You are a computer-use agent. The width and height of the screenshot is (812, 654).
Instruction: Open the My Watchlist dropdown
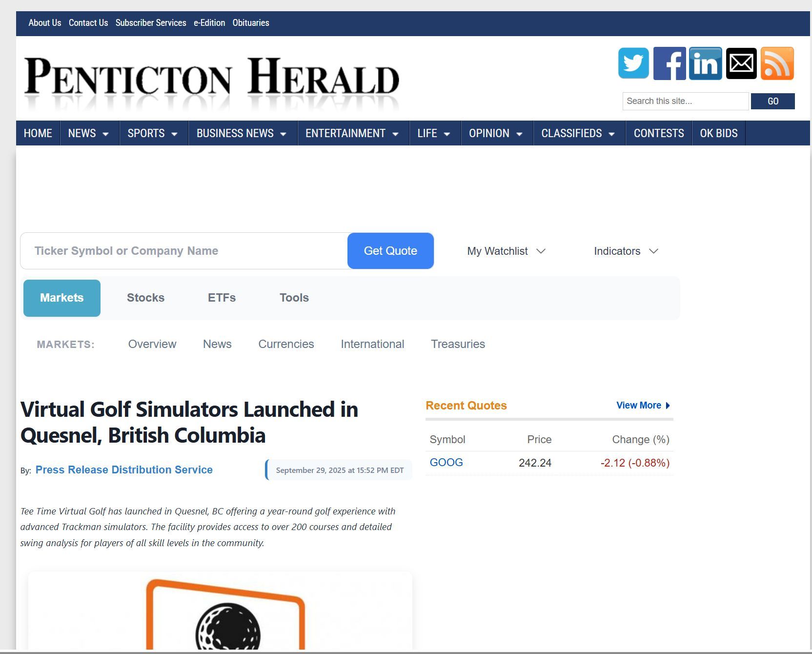click(506, 251)
